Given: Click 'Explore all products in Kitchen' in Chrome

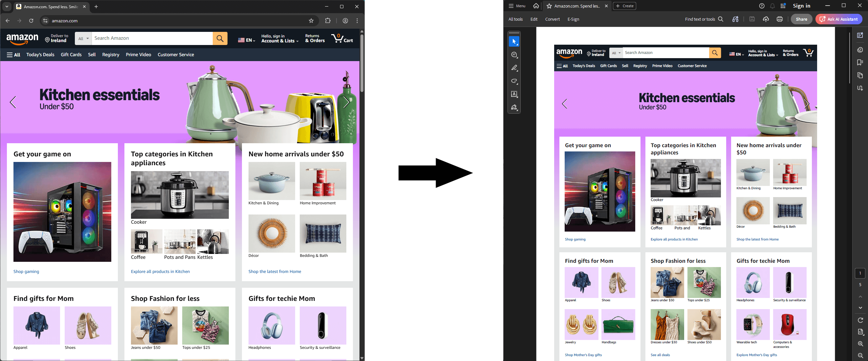Looking at the screenshot, I should point(160,271).
